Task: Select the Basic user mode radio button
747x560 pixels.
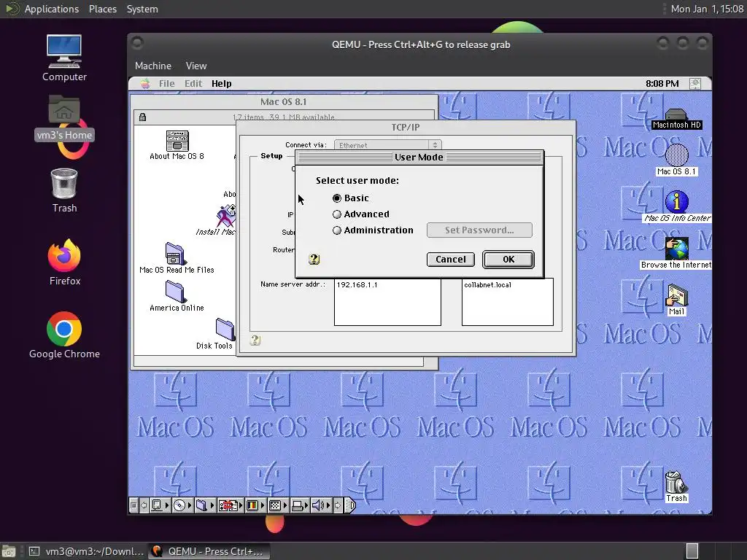Action: 337,198
